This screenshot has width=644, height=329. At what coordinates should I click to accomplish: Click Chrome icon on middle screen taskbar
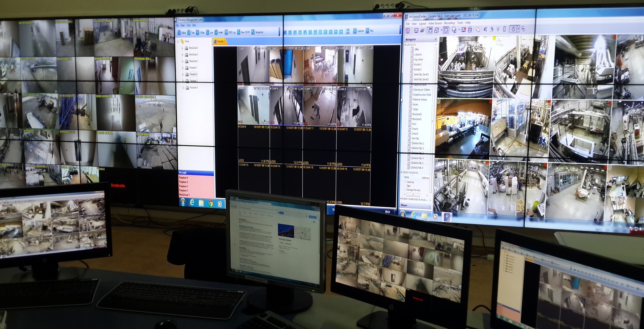click(211, 203)
